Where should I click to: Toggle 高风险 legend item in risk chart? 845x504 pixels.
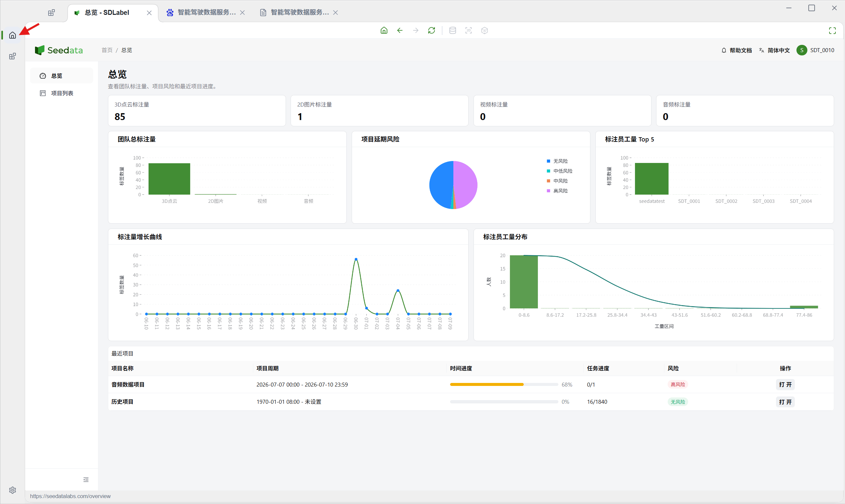point(557,191)
